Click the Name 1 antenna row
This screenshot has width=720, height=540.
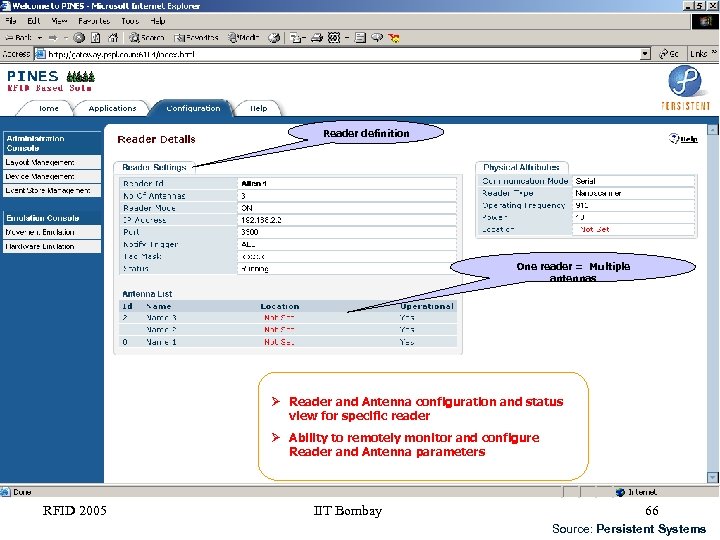pyautogui.click(x=288, y=342)
